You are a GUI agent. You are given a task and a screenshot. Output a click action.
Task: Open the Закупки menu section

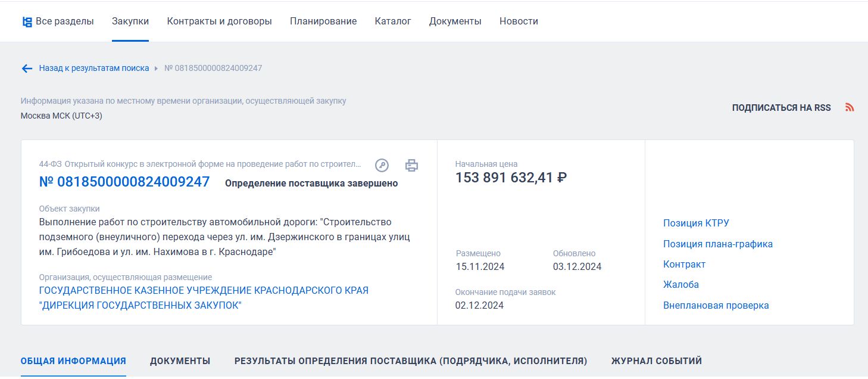tap(130, 21)
